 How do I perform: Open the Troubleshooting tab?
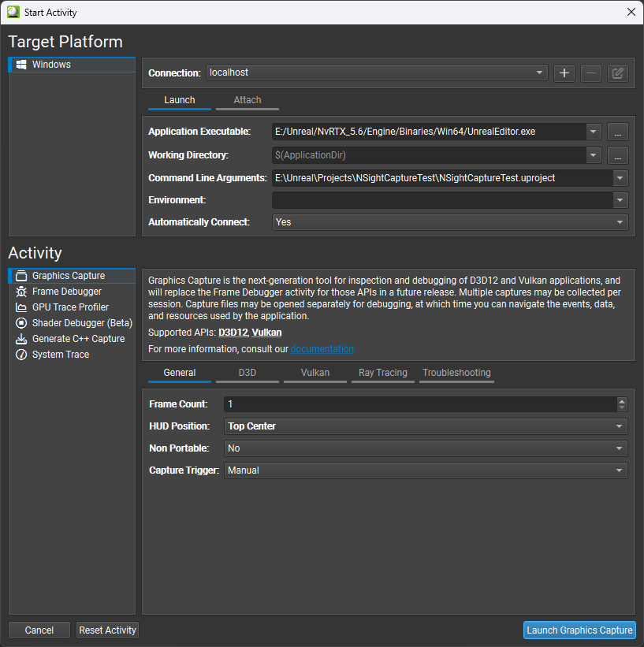tap(456, 373)
